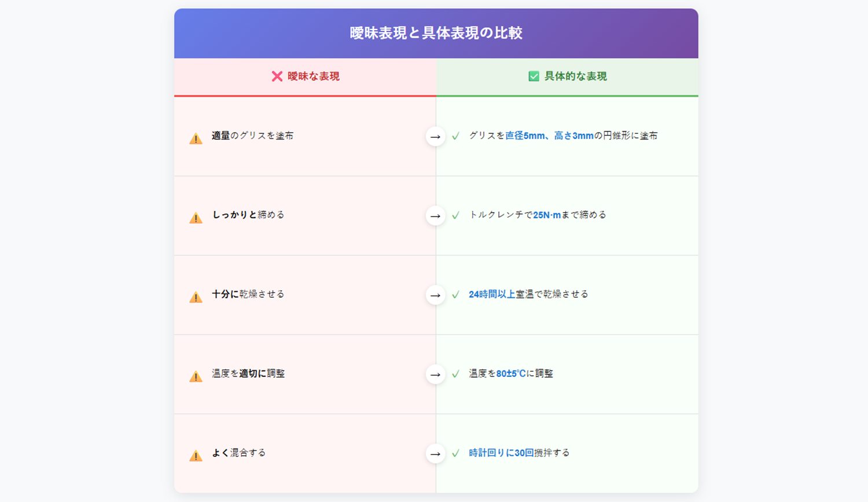The image size is (868, 502).
Task: Click the blue text 25N·m
Action: [x=547, y=215]
